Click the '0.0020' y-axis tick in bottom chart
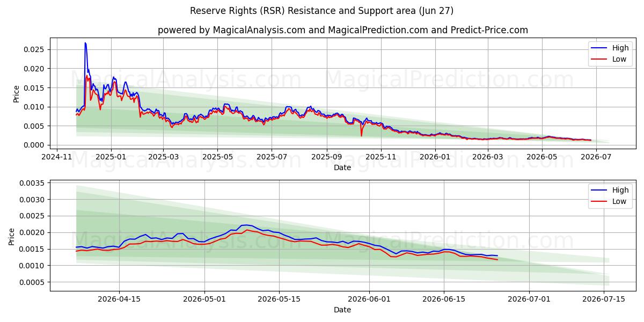The image size is (644, 322). pos(33,232)
